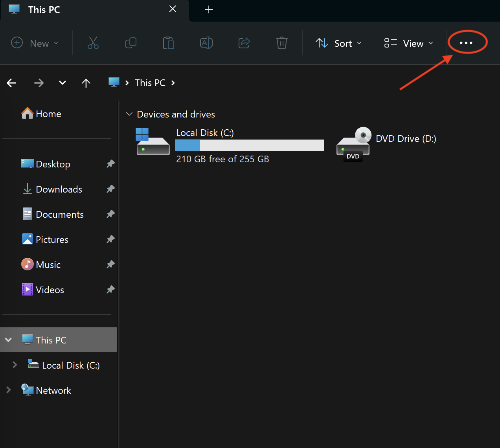The width and height of the screenshot is (500, 448).
Task: Click the Delete trash can icon
Action: tap(282, 43)
